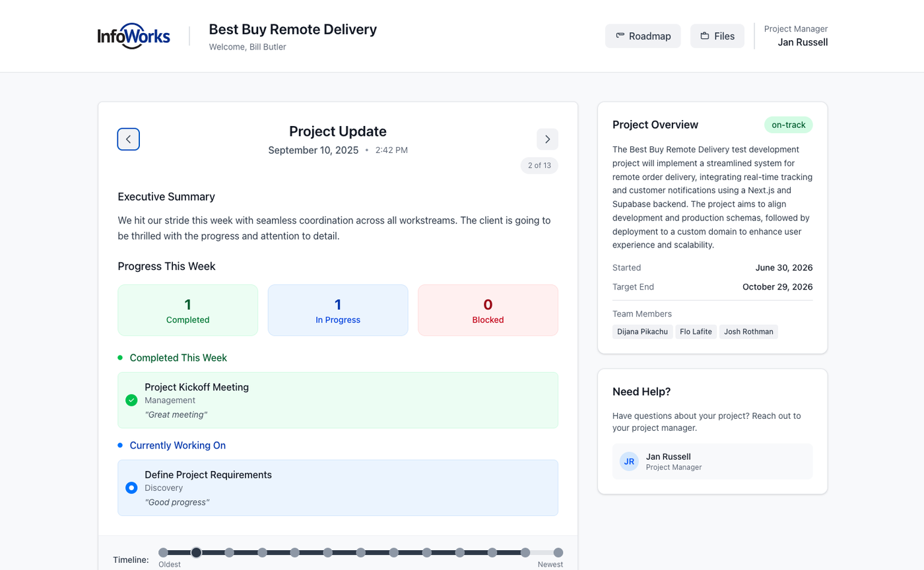Screen dimensions: 924x570
Task: Click the Dijana Pikachu team member chip
Action: tap(642, 332)
